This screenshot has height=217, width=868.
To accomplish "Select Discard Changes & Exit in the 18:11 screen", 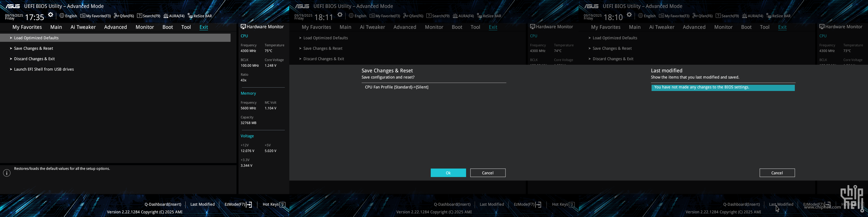I will 324,59.
